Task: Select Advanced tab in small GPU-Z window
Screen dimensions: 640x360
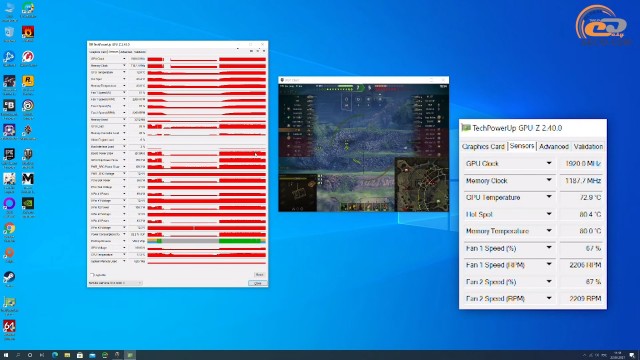Action: [x=126, y=52]
